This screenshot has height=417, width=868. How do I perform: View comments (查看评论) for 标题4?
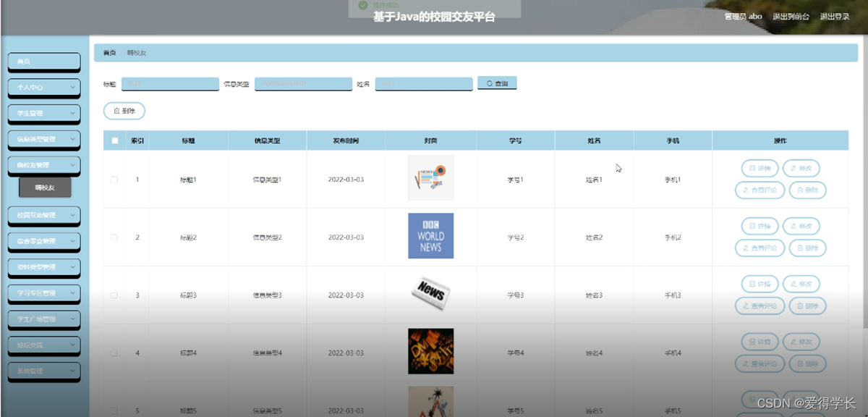(759, 364)
